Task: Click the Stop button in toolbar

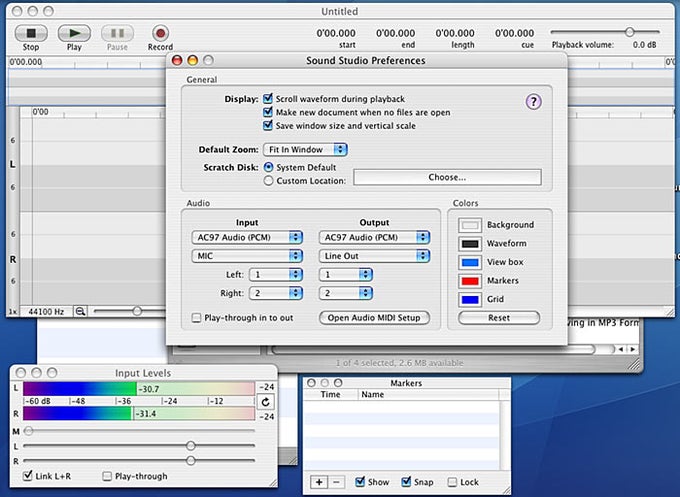Action: point(31,33)
